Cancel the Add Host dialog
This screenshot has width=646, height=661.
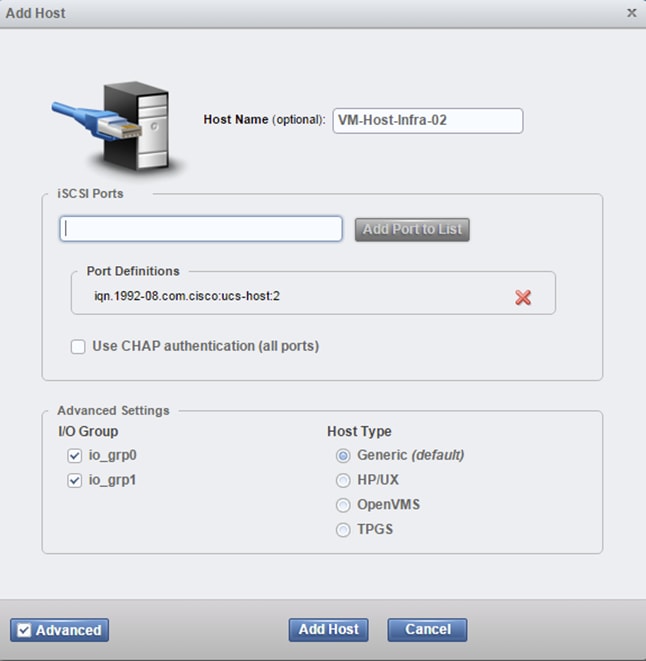(x=427, y=630)
